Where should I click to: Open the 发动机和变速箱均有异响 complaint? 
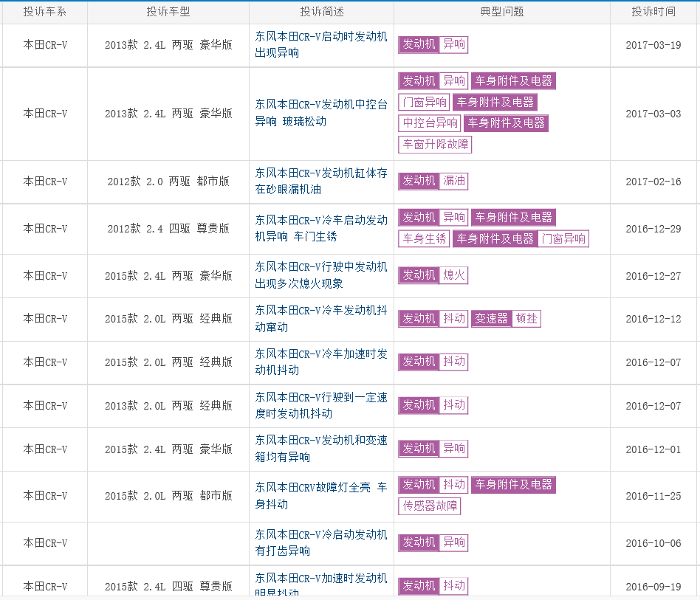pos(320,449)
